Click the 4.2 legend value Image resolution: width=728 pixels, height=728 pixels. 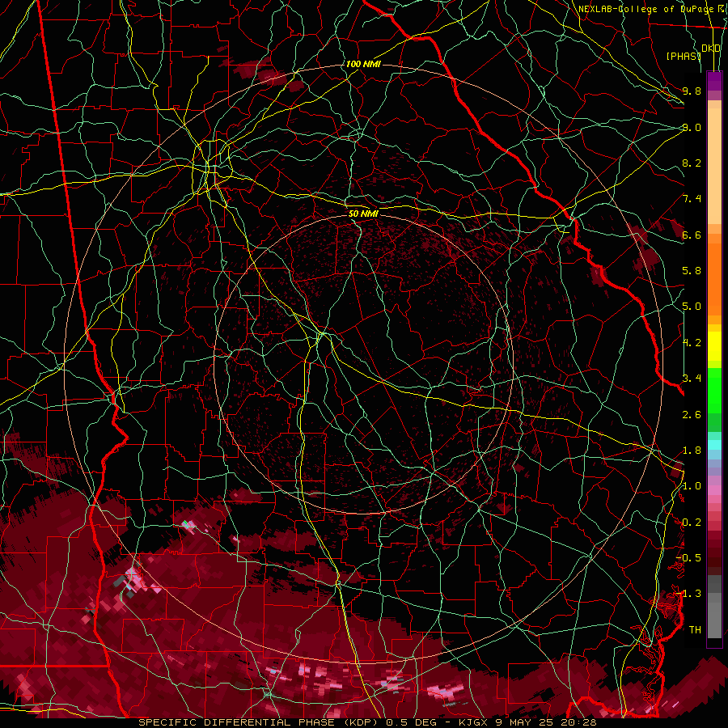coord(692,343)
